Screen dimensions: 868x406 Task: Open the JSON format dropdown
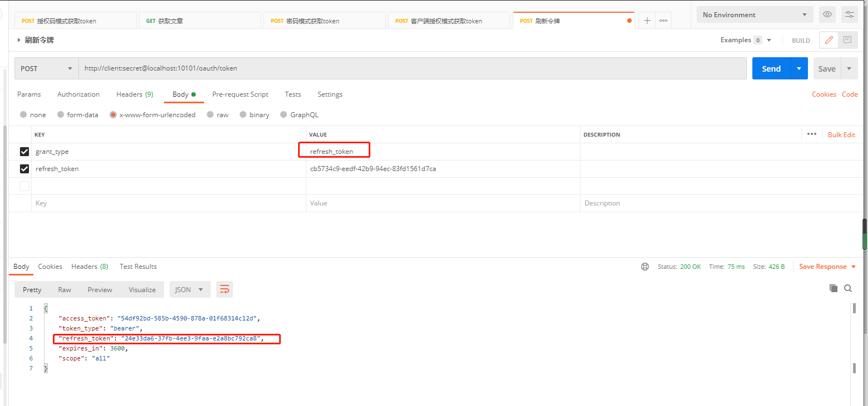(x=190, y=289)
